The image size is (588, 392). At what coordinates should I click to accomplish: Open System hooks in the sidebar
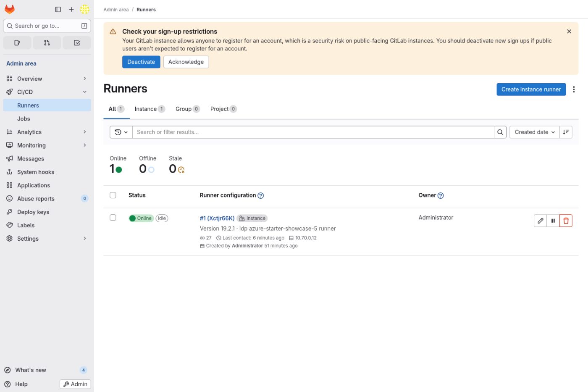pyautogui.click(x=47, y=172)
